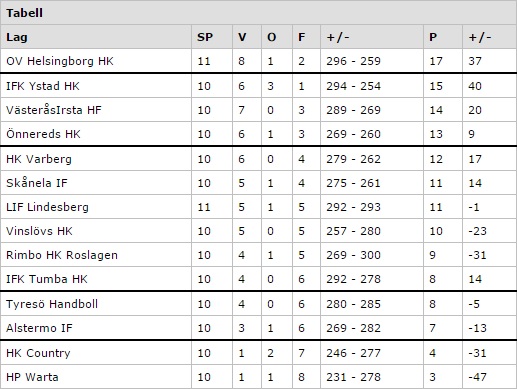Open Alstermo IF team entry
Image resolution: width=517 pixels, height=389 pixels.
[x=39, y=328]
